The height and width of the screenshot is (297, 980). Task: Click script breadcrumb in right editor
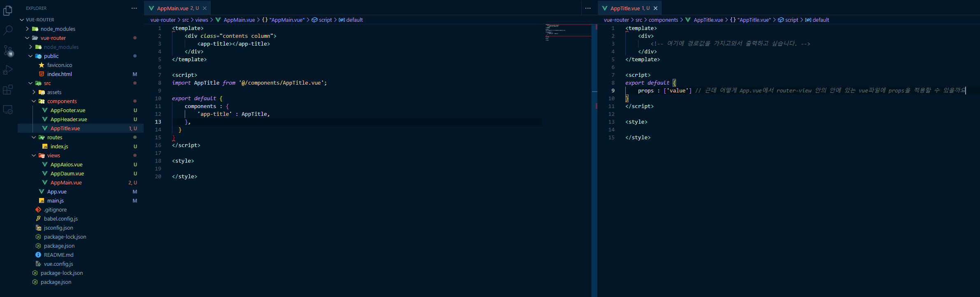point(788,20)
